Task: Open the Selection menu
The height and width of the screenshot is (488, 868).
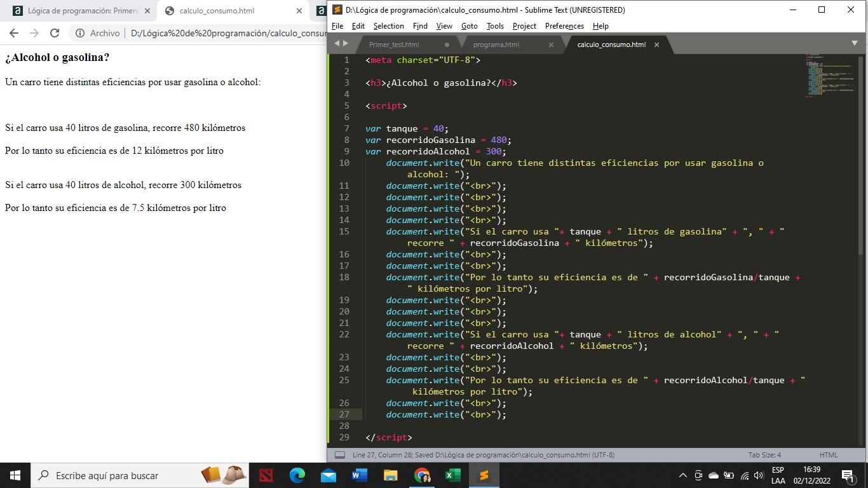Action: click(x=388, y=26)
